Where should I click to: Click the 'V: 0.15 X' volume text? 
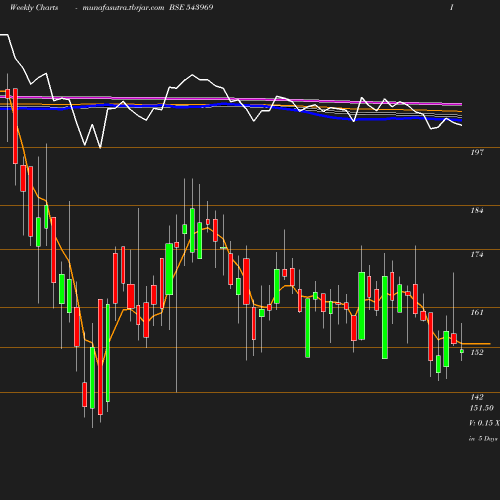click(x=484, y=423)
